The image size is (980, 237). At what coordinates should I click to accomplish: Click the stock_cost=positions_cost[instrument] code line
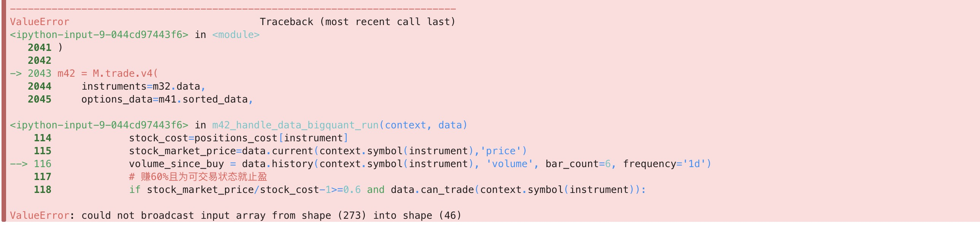[238, 138]
